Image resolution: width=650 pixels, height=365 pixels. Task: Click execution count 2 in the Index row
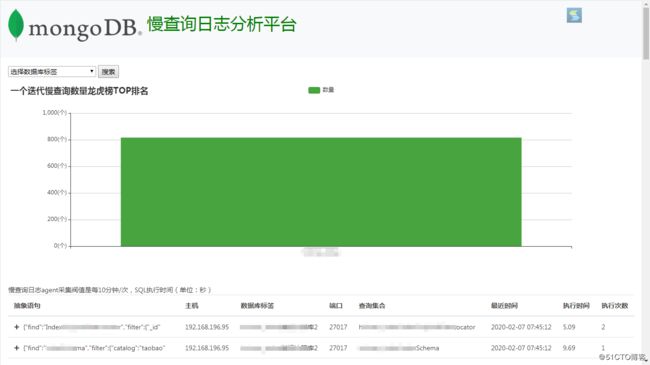(x=603, y=327)
